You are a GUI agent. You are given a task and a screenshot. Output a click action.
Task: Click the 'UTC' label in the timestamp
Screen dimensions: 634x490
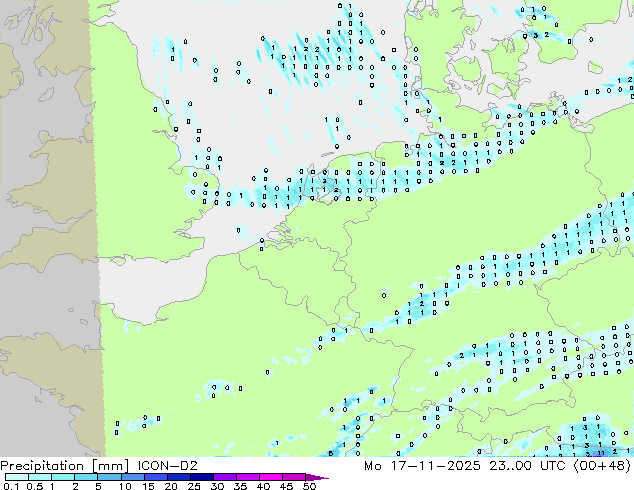coord(554,466)
